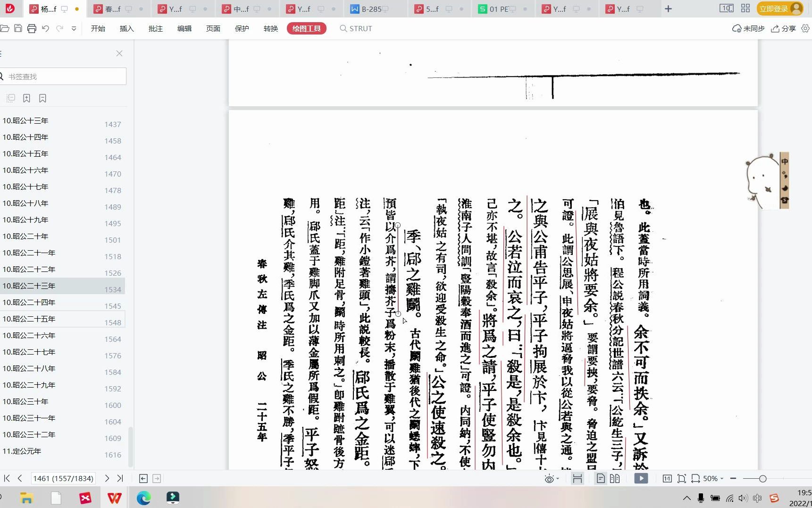Image resolution: width=812 pixels, height=508 pixels.
Task: Print the document with printer icon
Action: coord(32,28)
